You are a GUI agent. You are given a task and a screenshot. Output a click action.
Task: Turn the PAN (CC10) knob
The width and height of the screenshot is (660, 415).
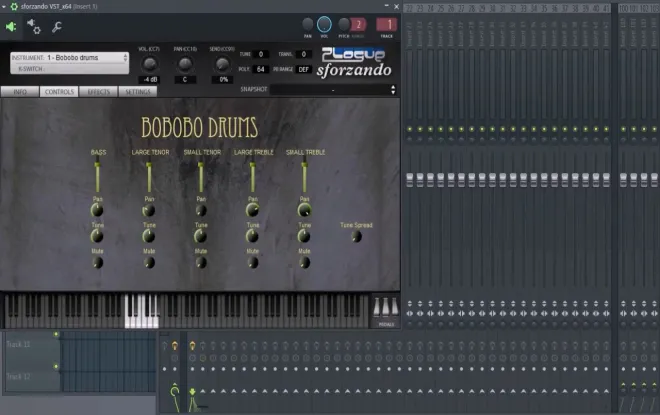(x=185, y=64)
